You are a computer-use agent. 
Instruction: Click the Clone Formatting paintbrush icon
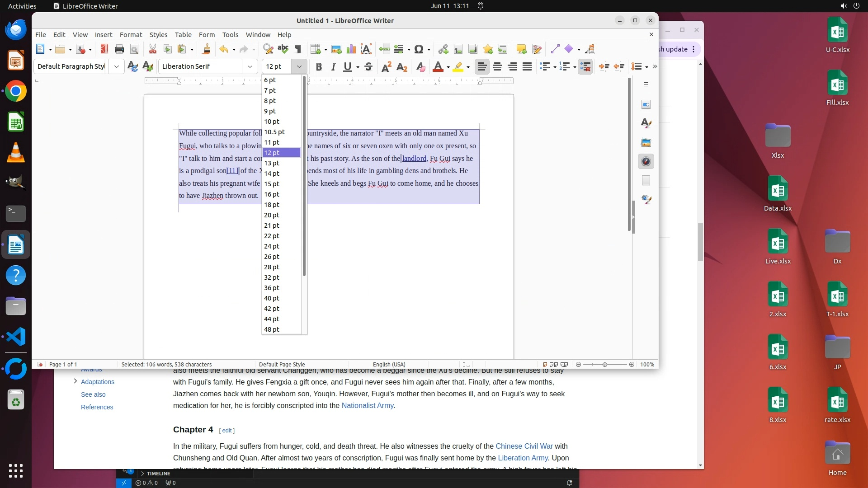tap(207, 49)
